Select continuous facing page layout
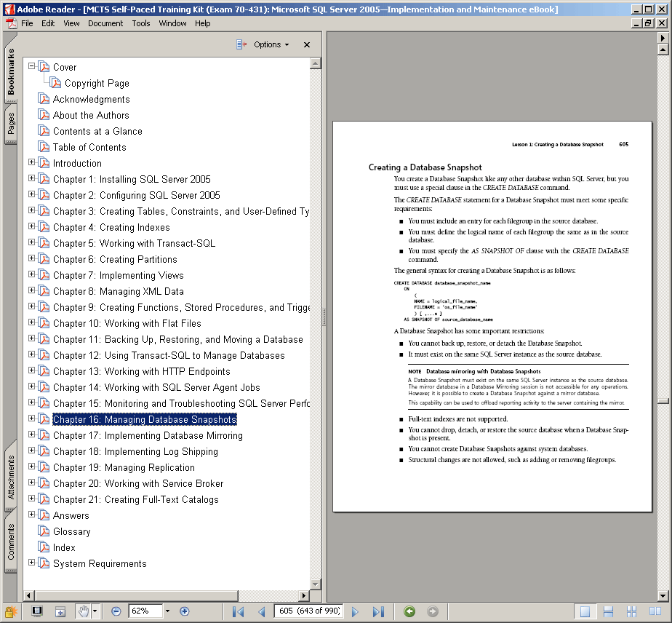Image resolution: width=672 pixels, height=623 pixels. click(x=631, y=611)
